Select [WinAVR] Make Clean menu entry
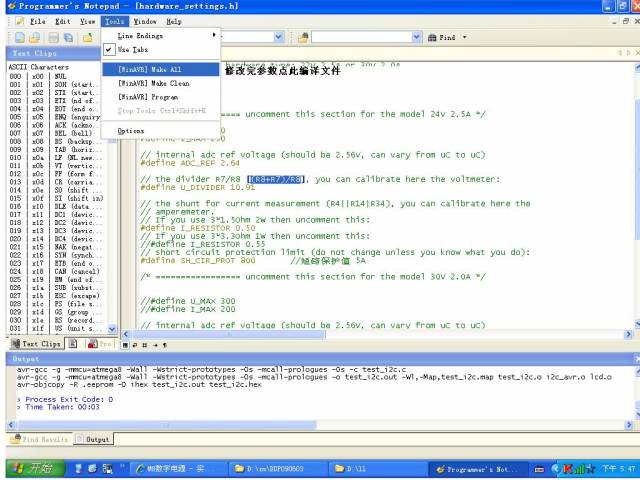The height and width of the screenshot is (480, 640). [x=152, y=83]
